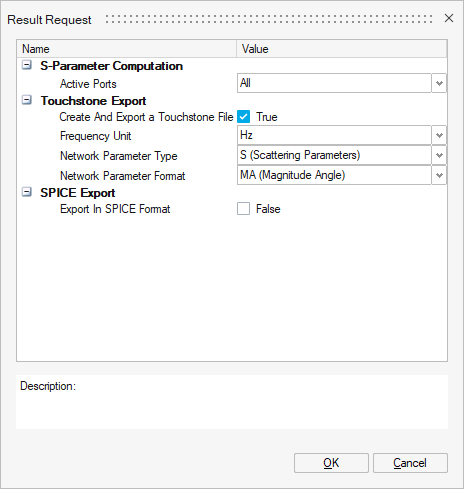Enable Export In SPICE Format checkbox
The width and height of the screenshot is (464, 489).
coord(244,209)
